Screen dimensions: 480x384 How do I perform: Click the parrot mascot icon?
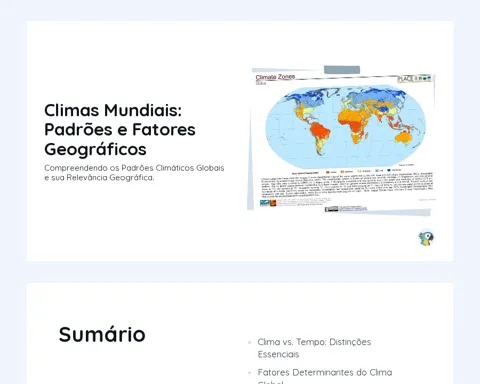tap(426, 238)
